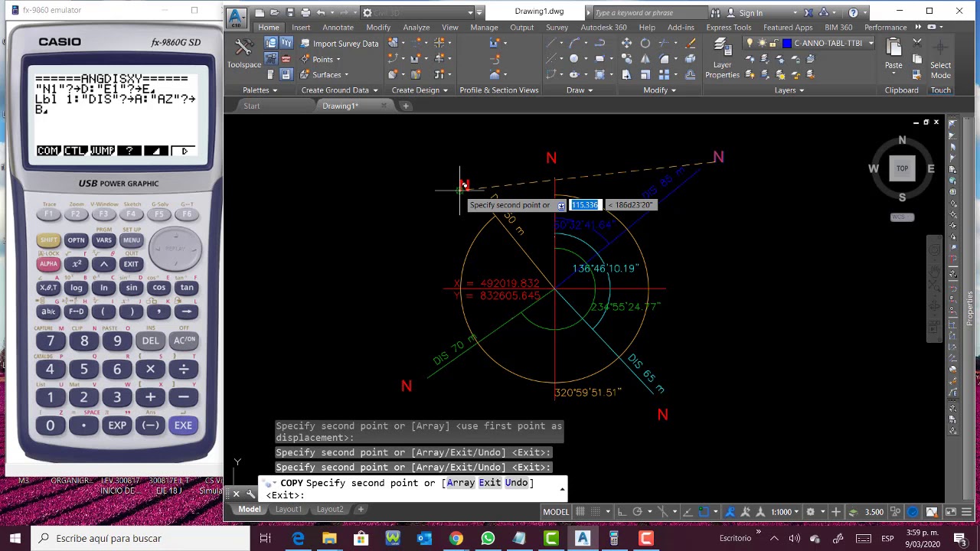Click the ViewCube TOP face
The height and width of the screenshot is (551, 980).
(902, 168)
